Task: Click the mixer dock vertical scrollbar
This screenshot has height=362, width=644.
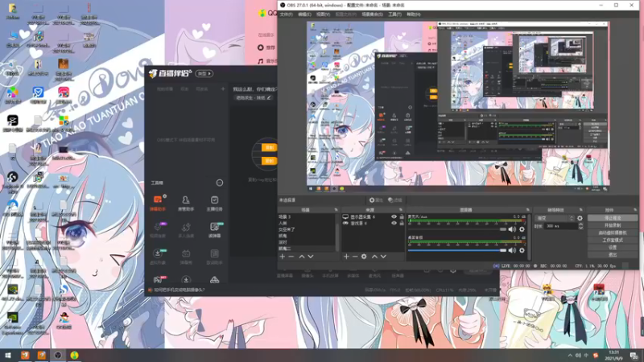Action: (x=530, y=237)
